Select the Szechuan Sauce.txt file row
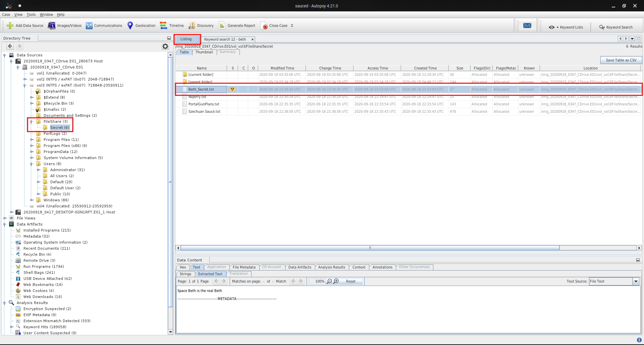Screen dimensions: 644x345 pos(204,111)
